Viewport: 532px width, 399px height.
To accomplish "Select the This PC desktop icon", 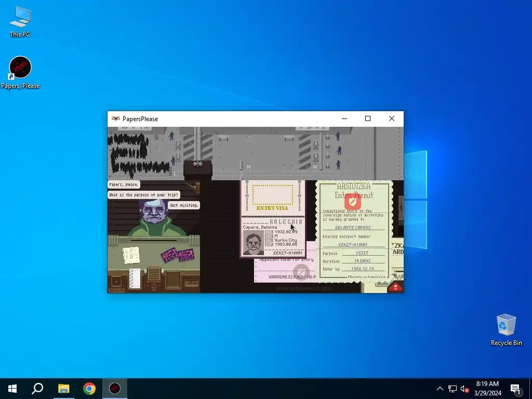I will (20, 21).
